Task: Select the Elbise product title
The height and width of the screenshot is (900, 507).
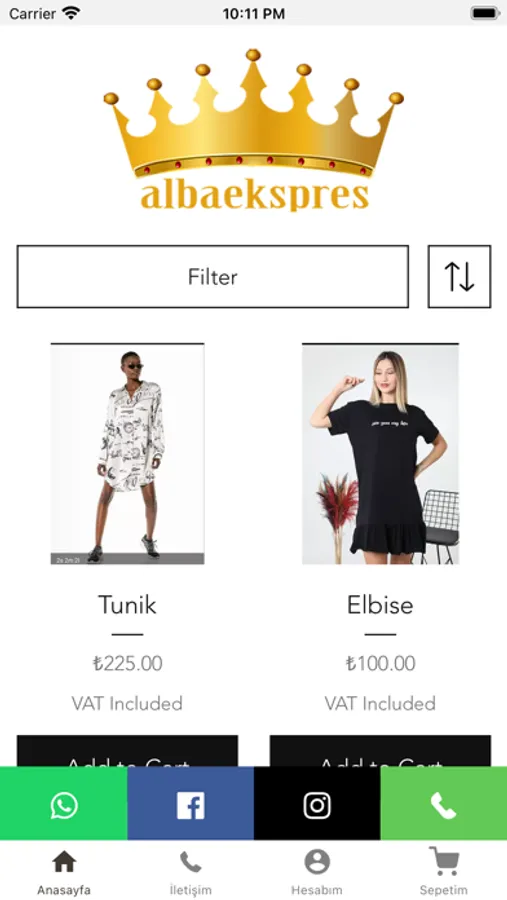Action: coord(380,605)
